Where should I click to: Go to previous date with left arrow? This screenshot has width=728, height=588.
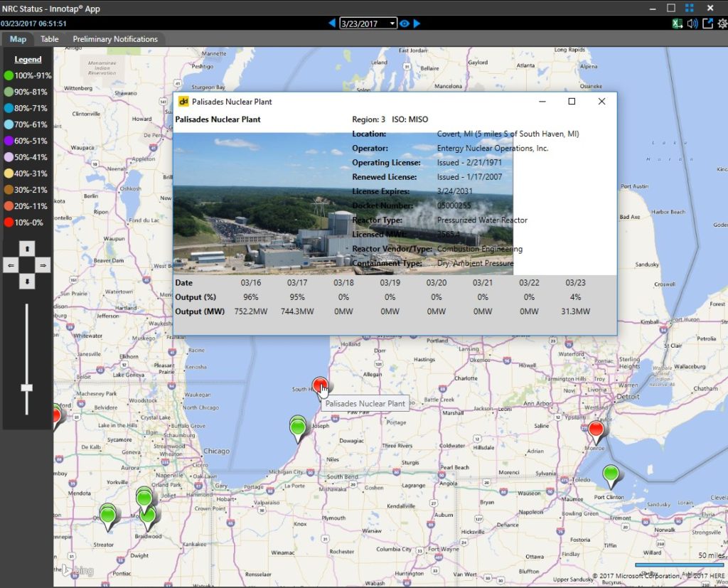point(332,23)
